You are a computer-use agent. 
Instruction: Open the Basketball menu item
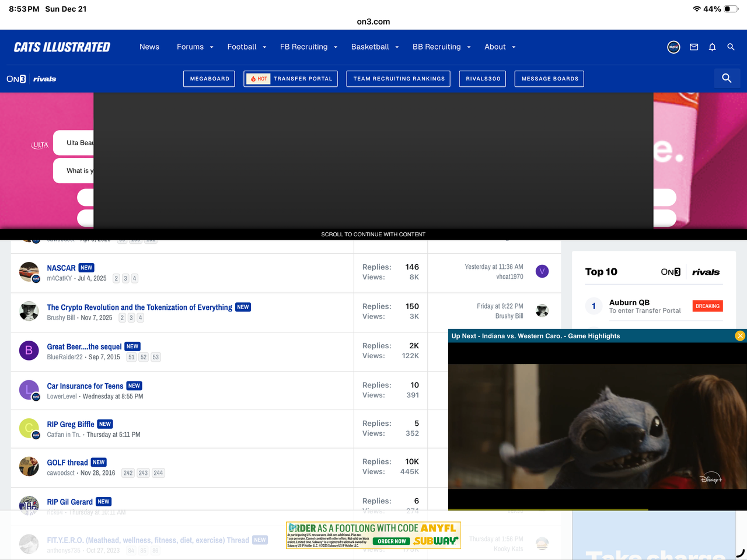coord(370,47)
